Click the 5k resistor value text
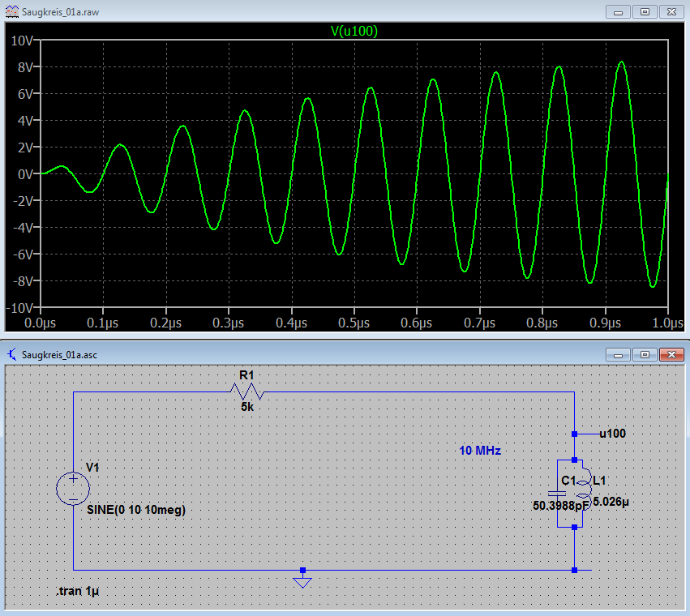Image resolution: width=690 pixels, height=616 pixels. click(x=246, y=408)
